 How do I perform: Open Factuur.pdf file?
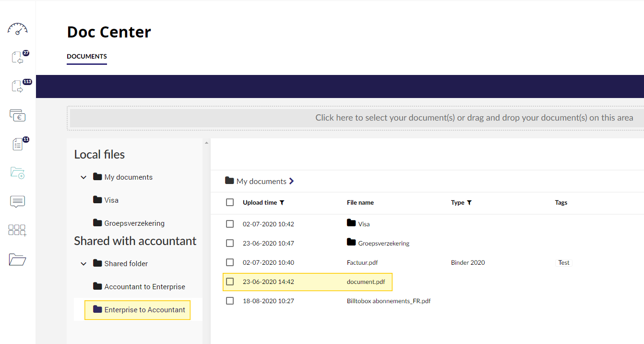362,262
